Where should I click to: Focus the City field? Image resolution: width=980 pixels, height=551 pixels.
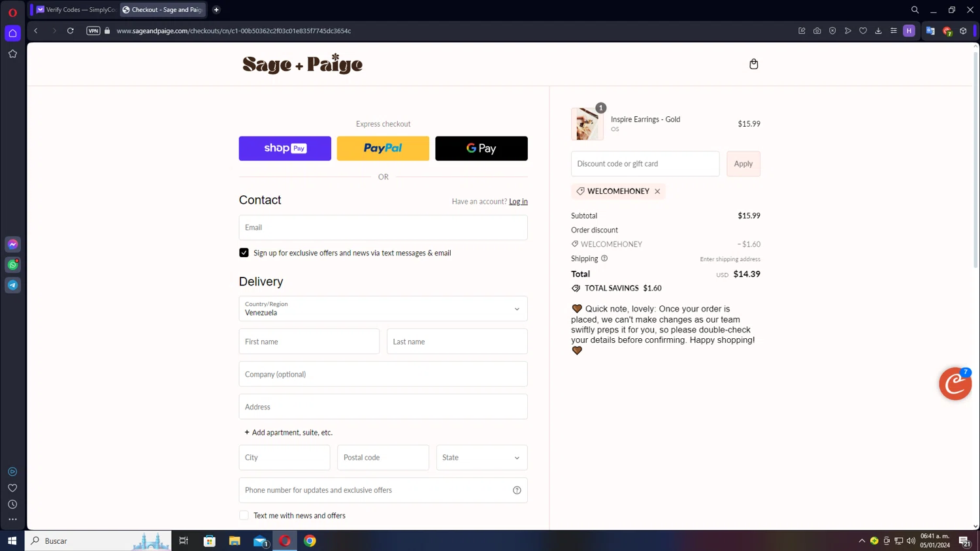[284, 458]
